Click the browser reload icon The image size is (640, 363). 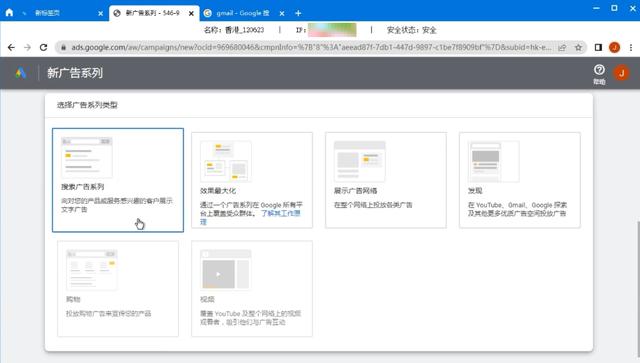(44, 47)
